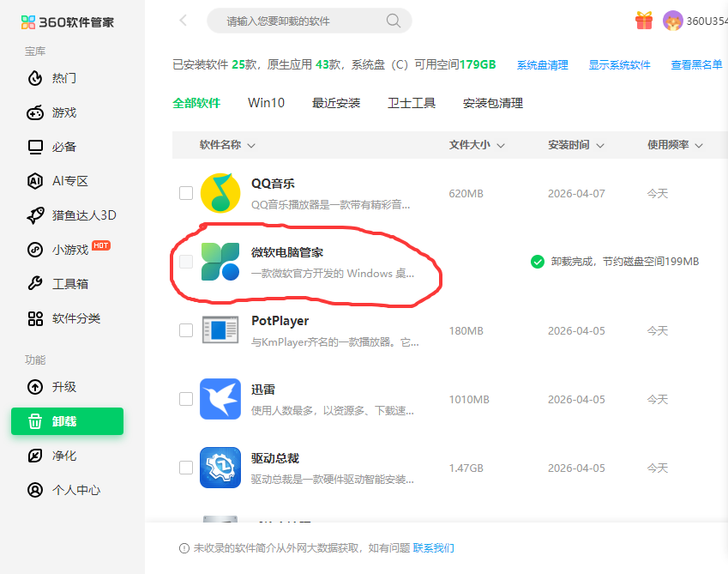Click the search magnifier icon
Screen dimensions: 728x574
(x=394, y=21)
